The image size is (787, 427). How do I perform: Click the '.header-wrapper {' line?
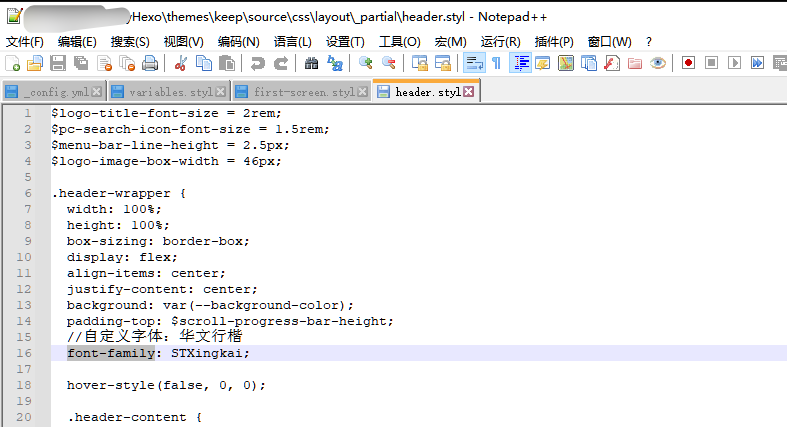point(118,193)
